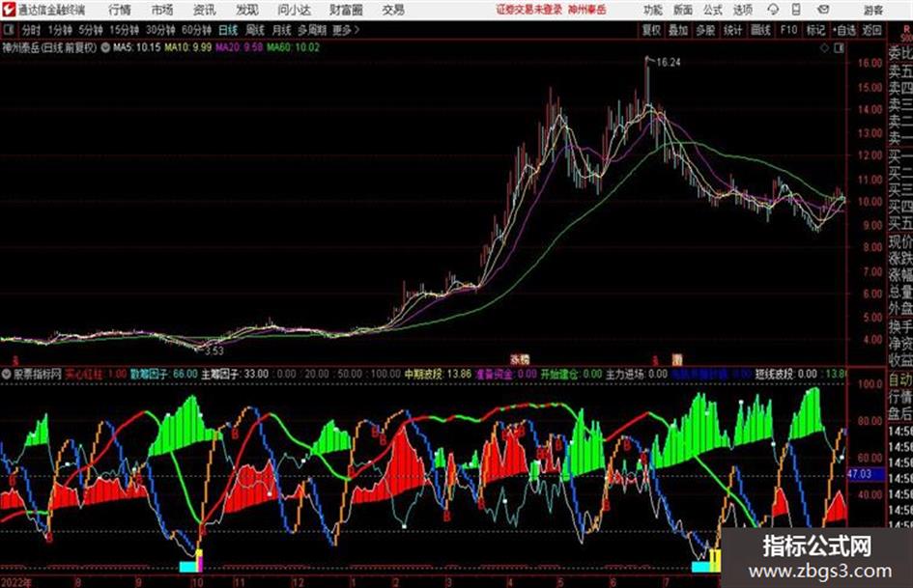Image resolution: width=913 pixels, height=588 pixels.
Task: Switch to the 1分钟 period tab
Action: click(x=59, y=30)
